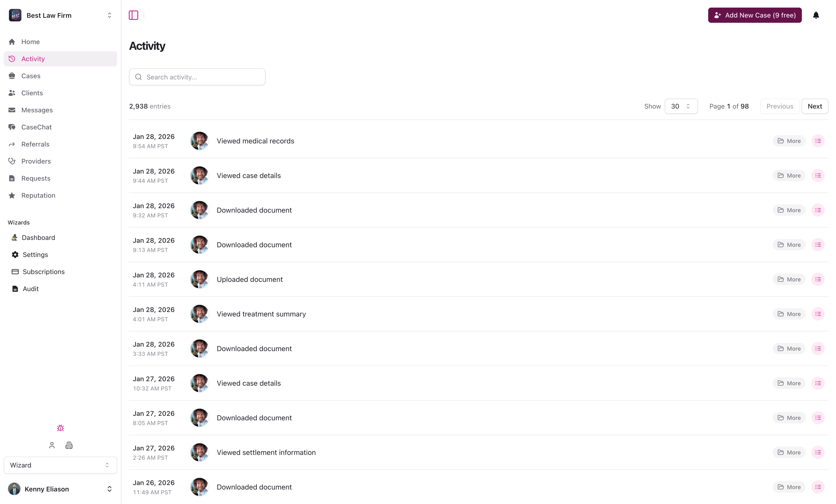Open the Kenny Eliason account menu

pos(60,489)
